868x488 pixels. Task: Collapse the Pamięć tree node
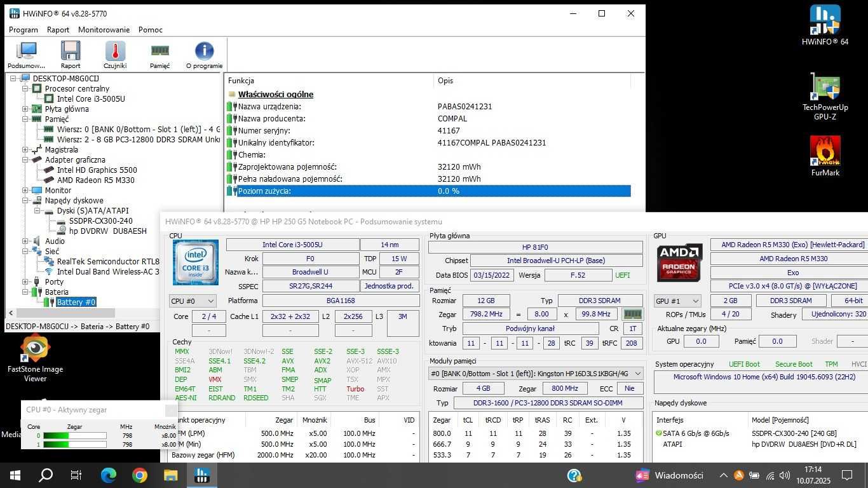[25, 119]
